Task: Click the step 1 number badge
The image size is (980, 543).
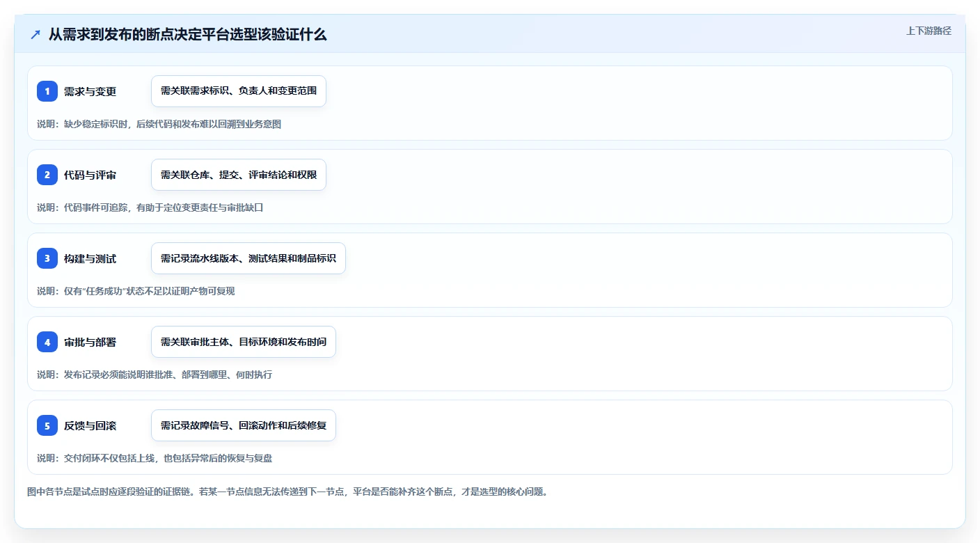Action: coord(47,91)
